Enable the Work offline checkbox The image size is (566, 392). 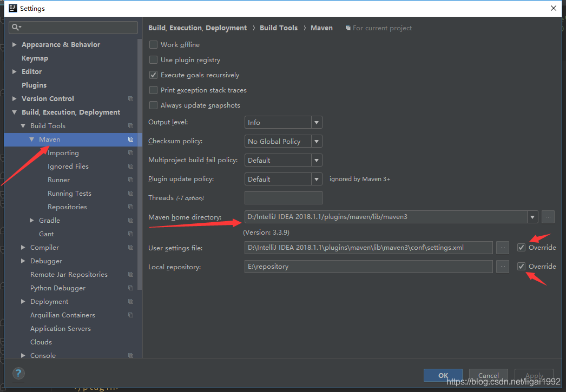pos(154,45)
